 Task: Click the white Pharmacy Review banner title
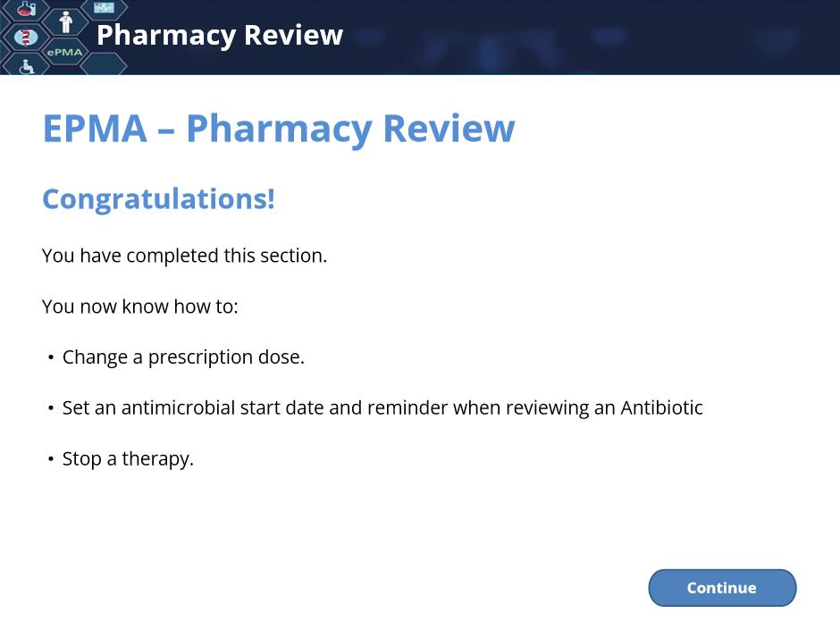(x=220, y=36)
